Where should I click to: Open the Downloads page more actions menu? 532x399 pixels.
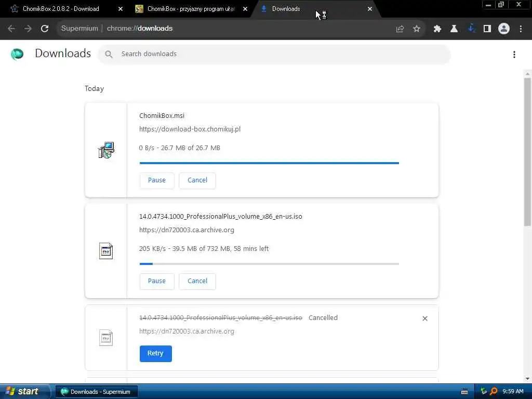tap(514, 54)
